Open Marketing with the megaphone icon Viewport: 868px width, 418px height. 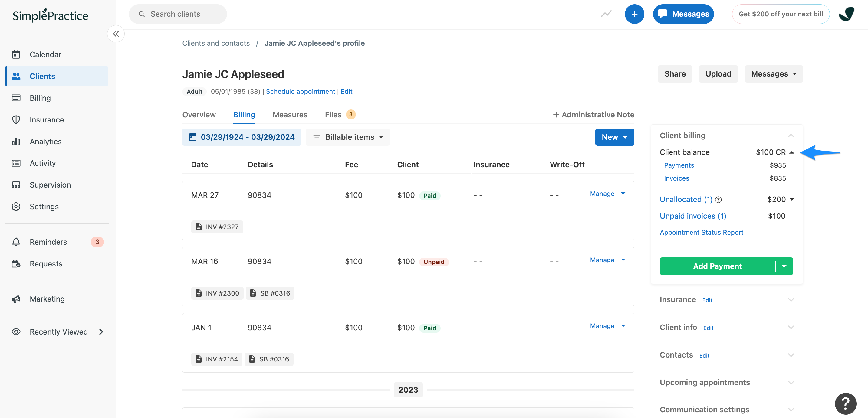click(47, 299)
